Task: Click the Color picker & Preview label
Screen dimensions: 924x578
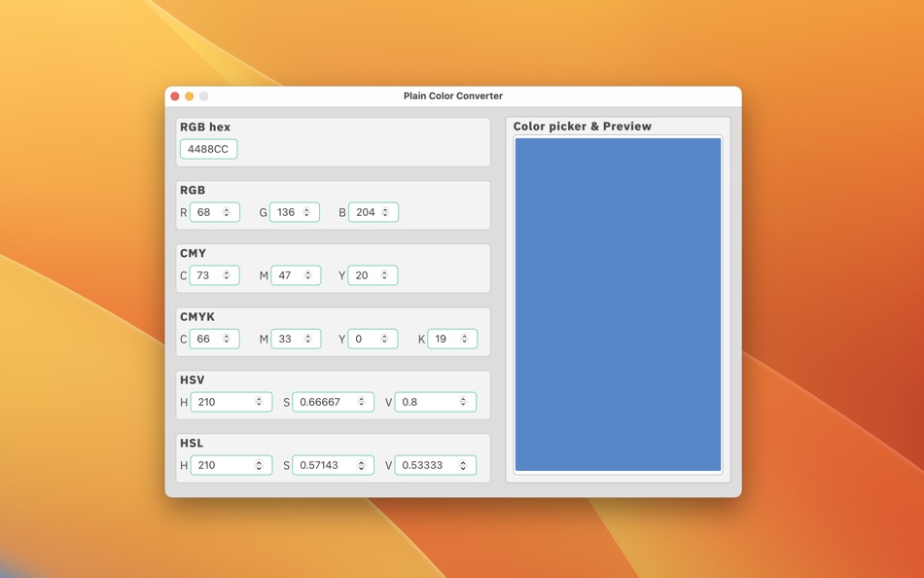Action: [583, 126]
